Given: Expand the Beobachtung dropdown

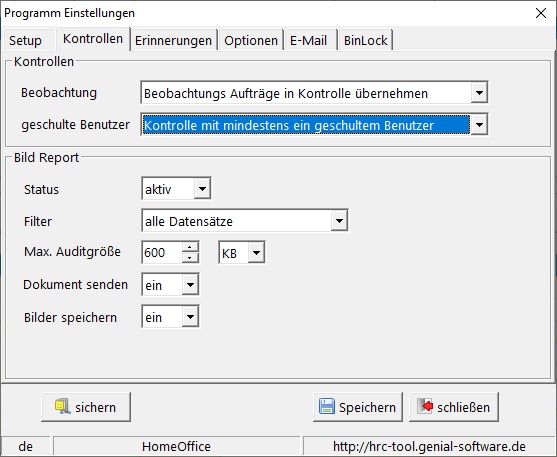Looking at the screenshot, I should (x=479, y=93).
